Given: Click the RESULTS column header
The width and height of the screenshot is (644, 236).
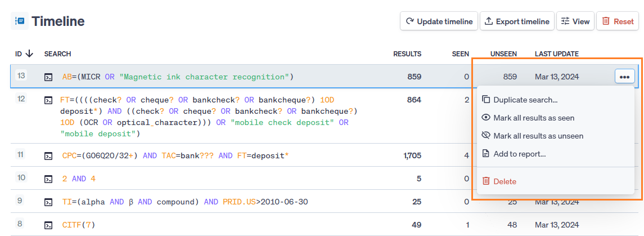Looking at the screenshot, I should (x=407, y=54).
